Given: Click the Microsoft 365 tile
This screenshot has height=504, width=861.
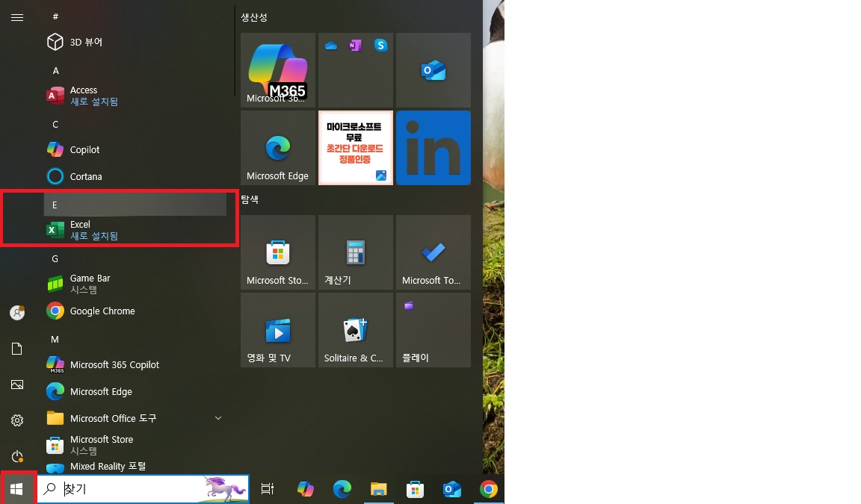Looking at the screenshot, I should click(x=278, y=70).
